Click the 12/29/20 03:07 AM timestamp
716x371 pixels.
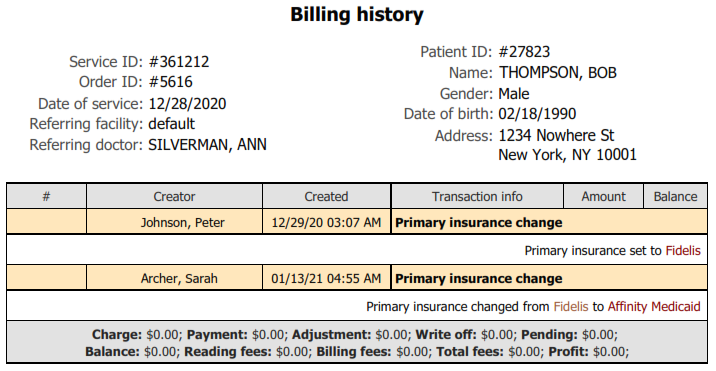click(x=326, y=223)
